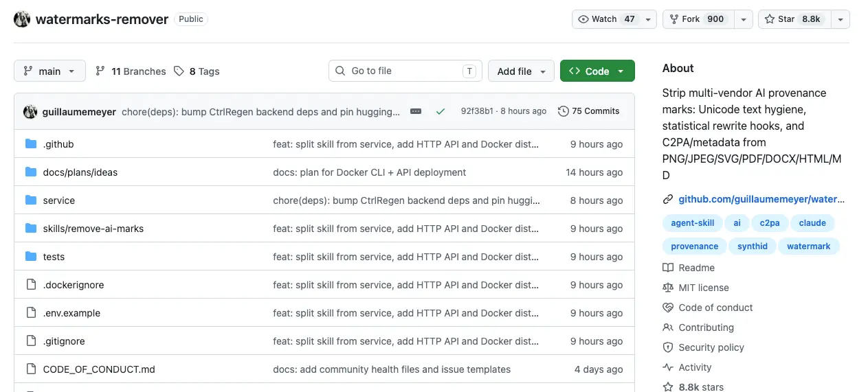The image size is (868, 392).
Task: Open the .github folder
Action: click(x=58, y=144)
